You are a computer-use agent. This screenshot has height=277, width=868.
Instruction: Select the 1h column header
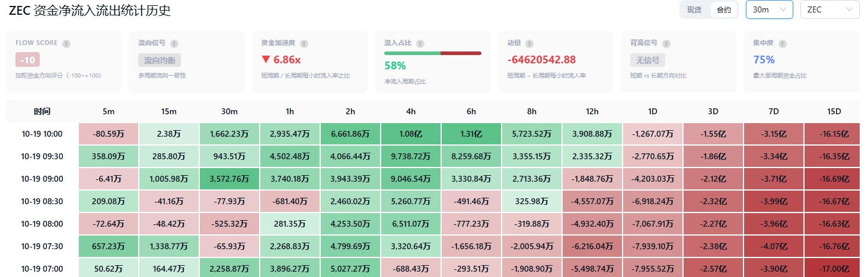pyautogui.click(x=290, y=111)
